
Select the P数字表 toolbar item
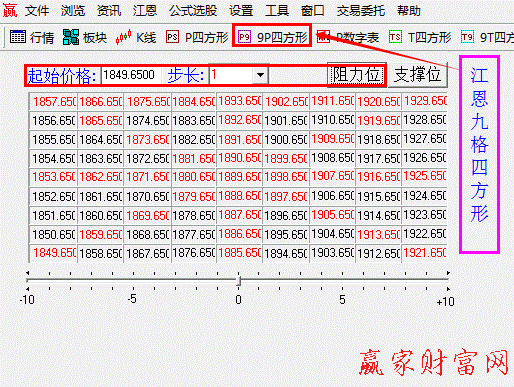tap(348, 37)
